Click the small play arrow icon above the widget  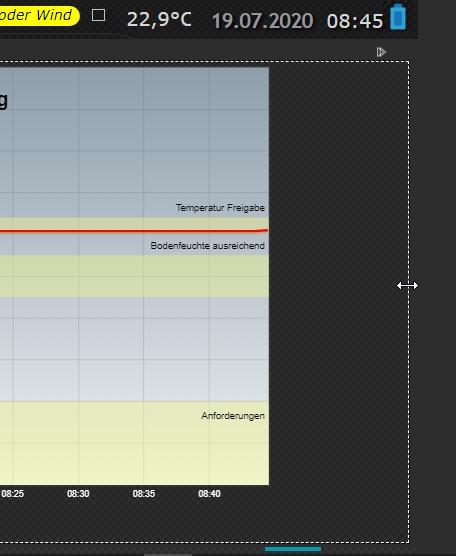(381, 52)
